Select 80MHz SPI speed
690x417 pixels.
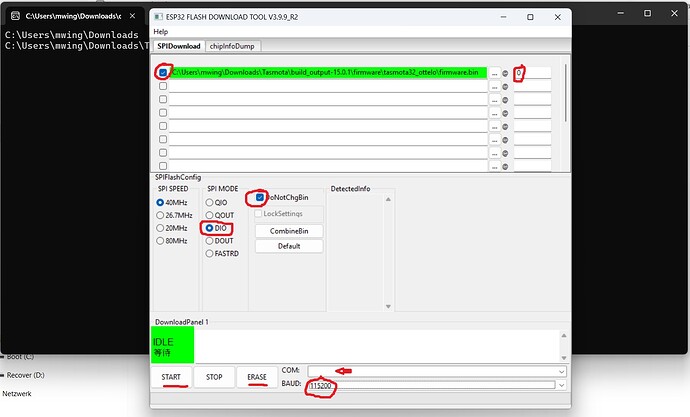click(x=161, y=240)
